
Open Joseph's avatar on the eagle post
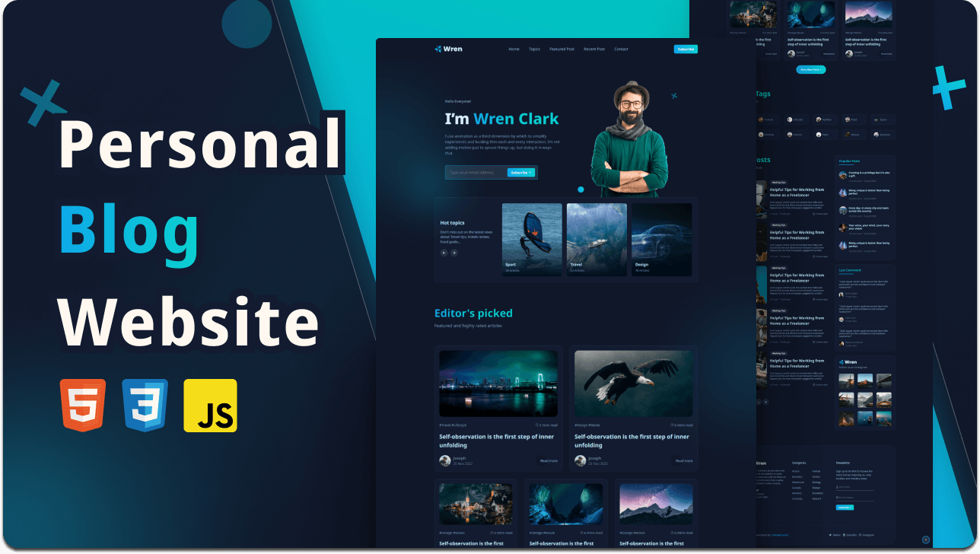coord(580,460)
